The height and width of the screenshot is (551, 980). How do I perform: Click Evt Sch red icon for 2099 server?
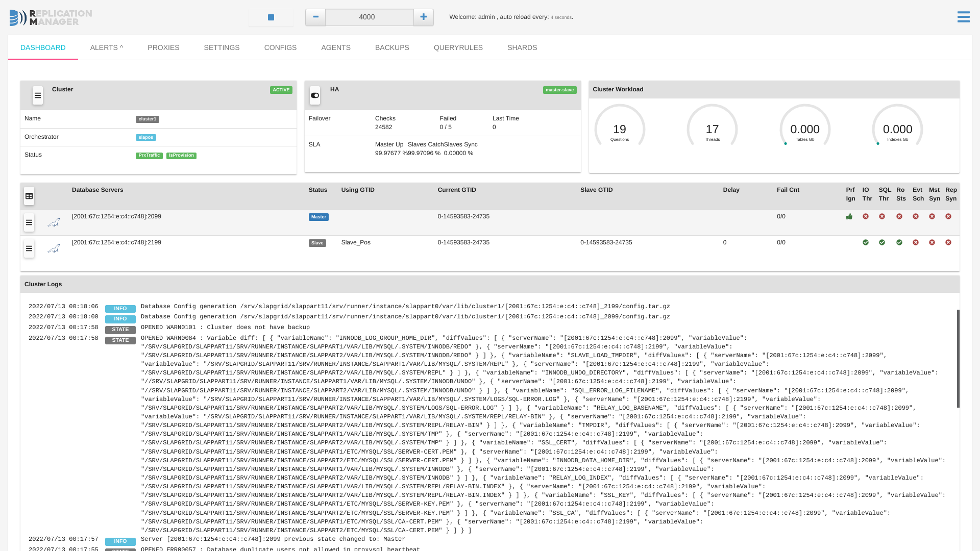coord(916,217)
